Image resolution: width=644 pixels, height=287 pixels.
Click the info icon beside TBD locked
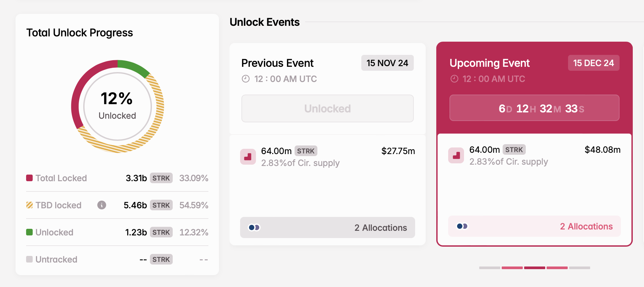click(101, 205)
